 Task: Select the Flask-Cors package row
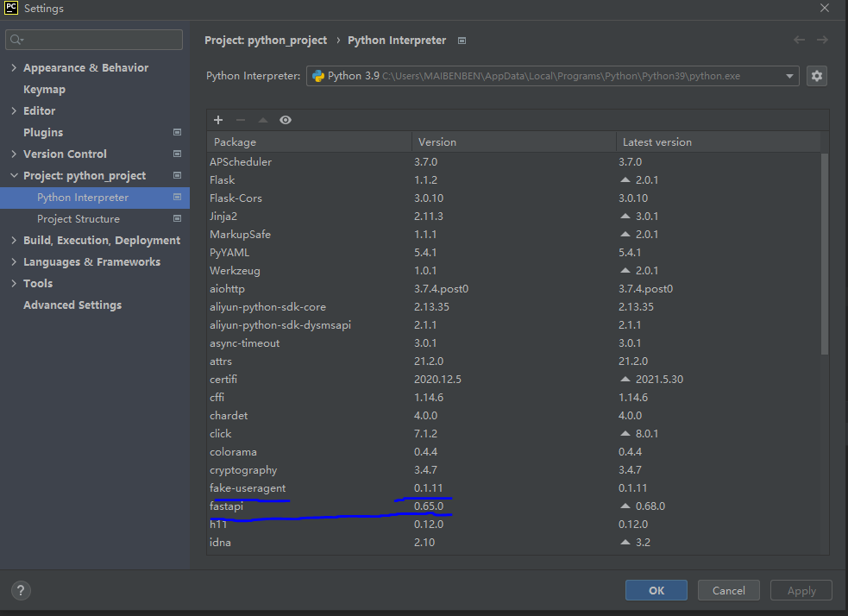click(514, 198)
